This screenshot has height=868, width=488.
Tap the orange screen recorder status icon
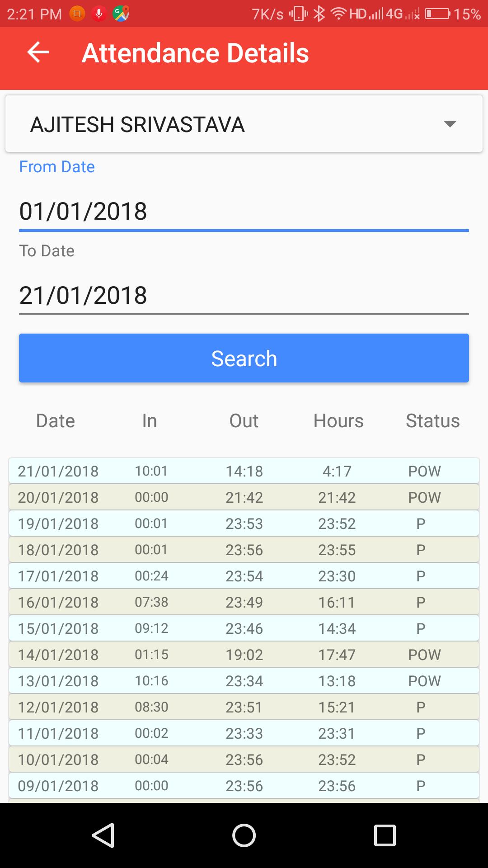(77, 14)
